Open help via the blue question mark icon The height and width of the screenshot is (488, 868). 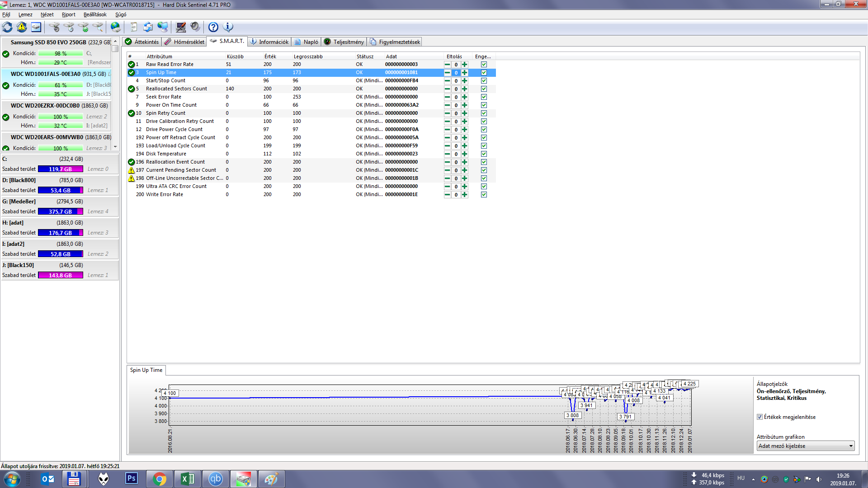click(x=213, y=27)
